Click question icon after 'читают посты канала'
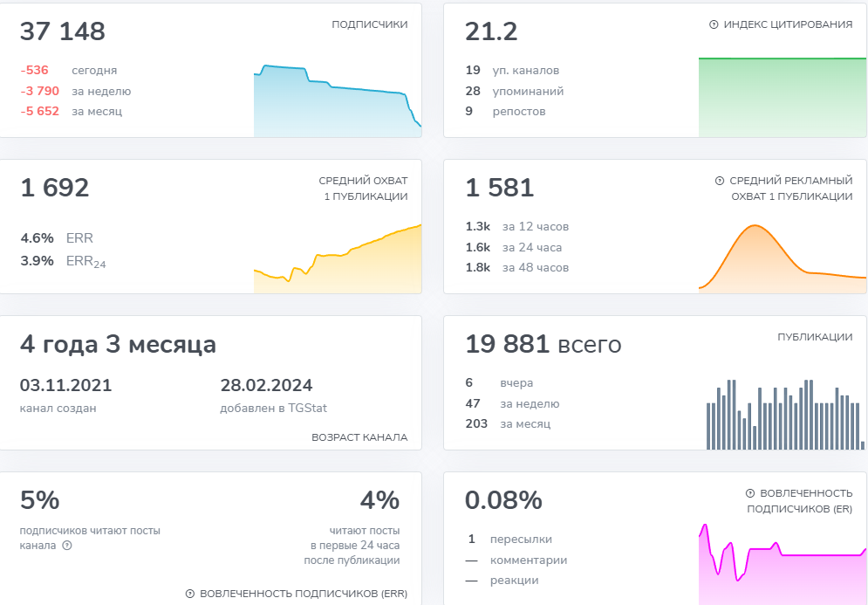868x605 pixels. [67, 546]
